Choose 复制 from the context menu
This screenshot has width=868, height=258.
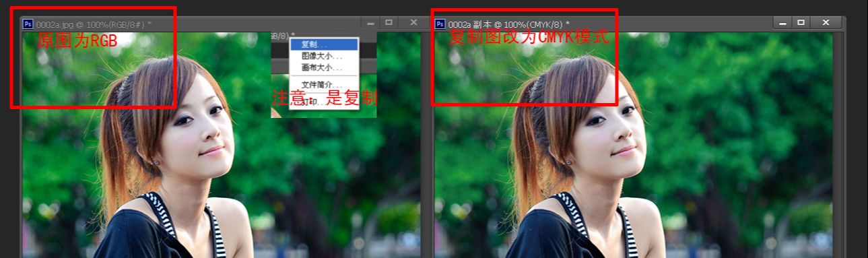[324, 44]
